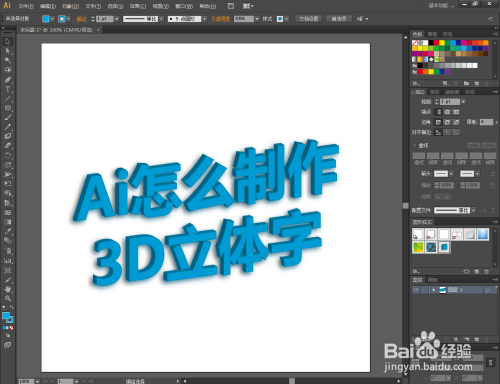
Task: Select the Rotate tool
Action: coord(8,155)
